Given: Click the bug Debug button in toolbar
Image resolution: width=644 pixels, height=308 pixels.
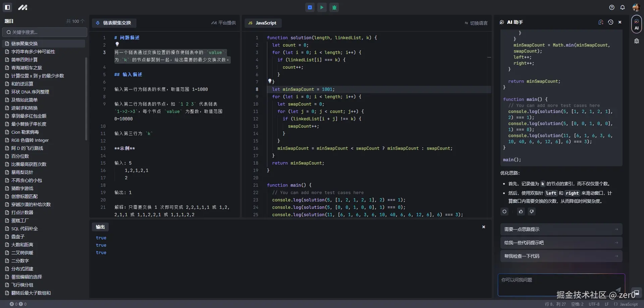Looking at the screenshot, I should pos(334,7).
